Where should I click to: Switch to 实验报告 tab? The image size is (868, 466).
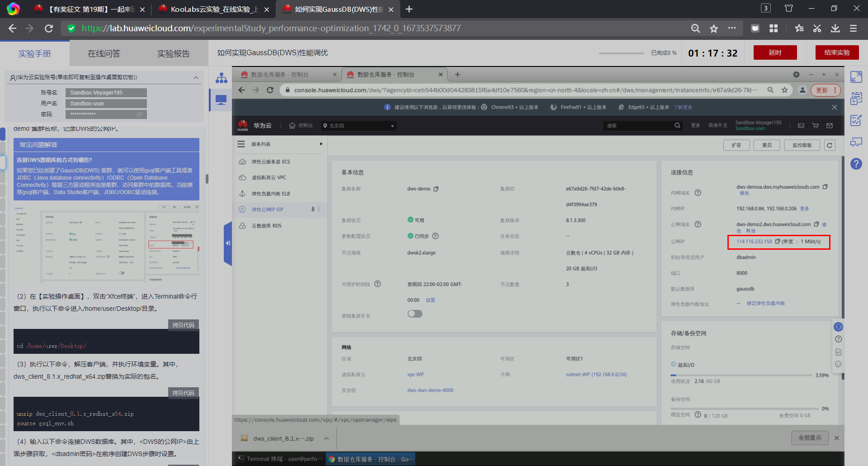173,53
